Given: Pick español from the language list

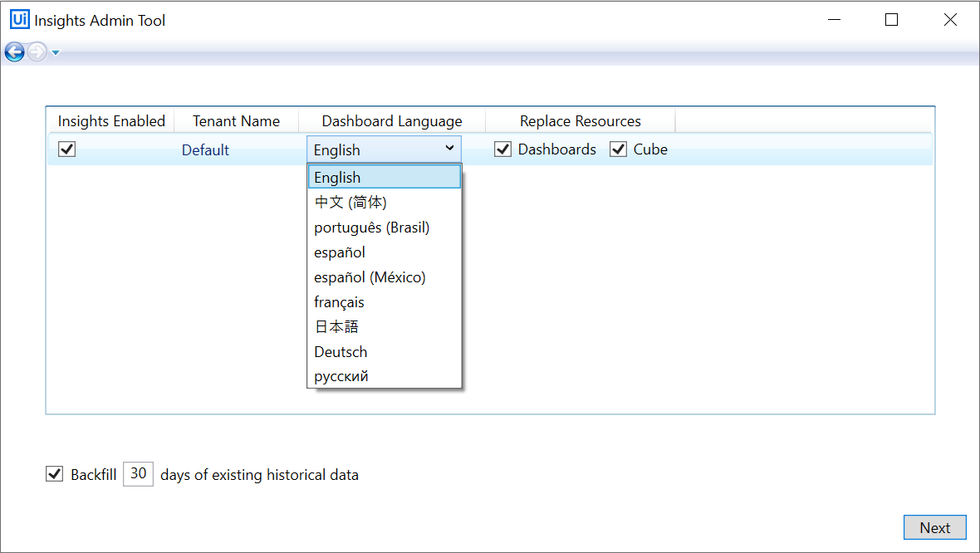Looking at the screenshot, I should point(385,252).
